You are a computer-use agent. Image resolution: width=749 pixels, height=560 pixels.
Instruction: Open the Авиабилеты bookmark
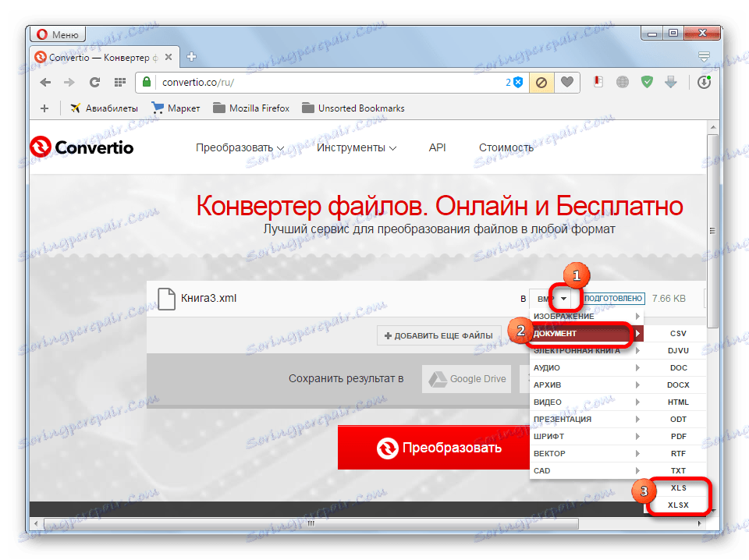tap(104, 108)
